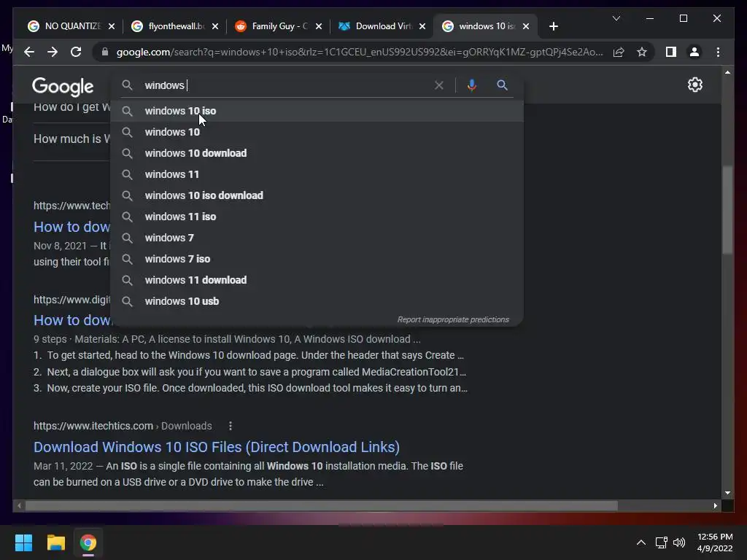
Task: Close the windows 10 iso tab
Action: click(x=526, y=26)
